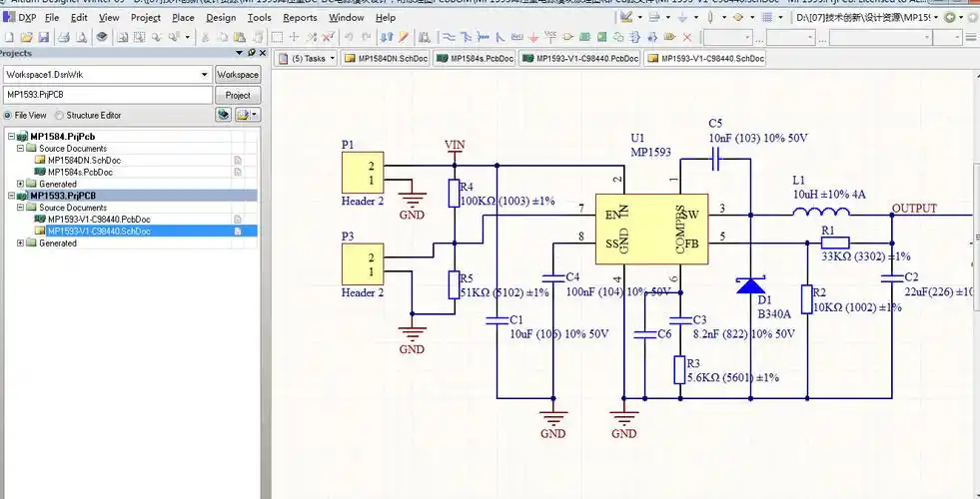Screen dimensions: 980x499
Task: Select the VCC power port tool
Action: 550,38
